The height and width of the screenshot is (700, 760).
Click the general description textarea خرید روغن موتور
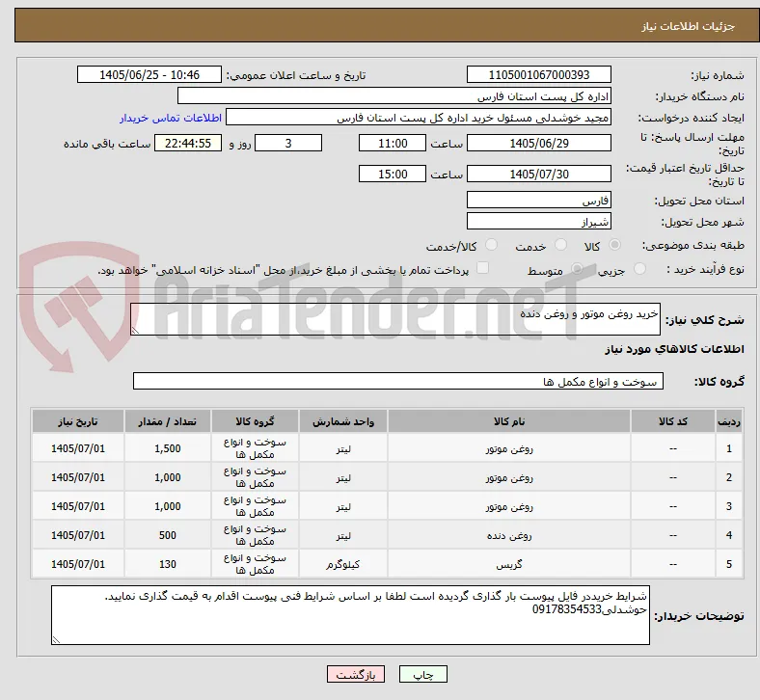(x=395, y=319)
